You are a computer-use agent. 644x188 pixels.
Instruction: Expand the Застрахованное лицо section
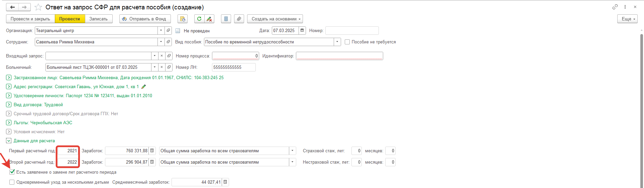coord(9,77)
